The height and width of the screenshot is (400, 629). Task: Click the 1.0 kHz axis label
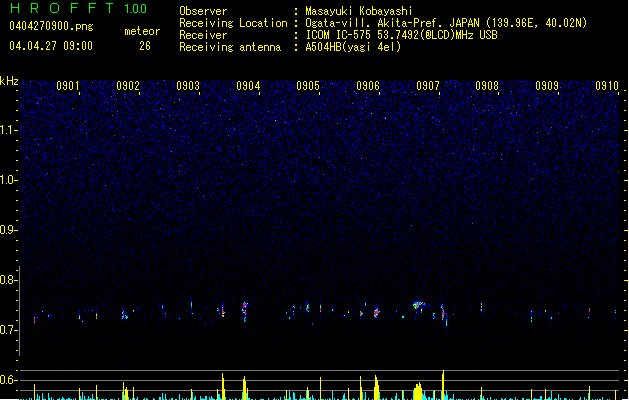pos(8,180)
